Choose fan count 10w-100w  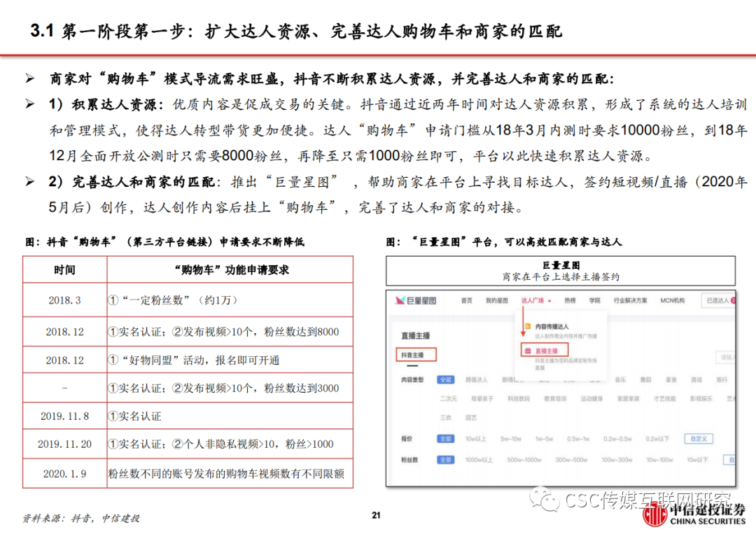(659, 460)
